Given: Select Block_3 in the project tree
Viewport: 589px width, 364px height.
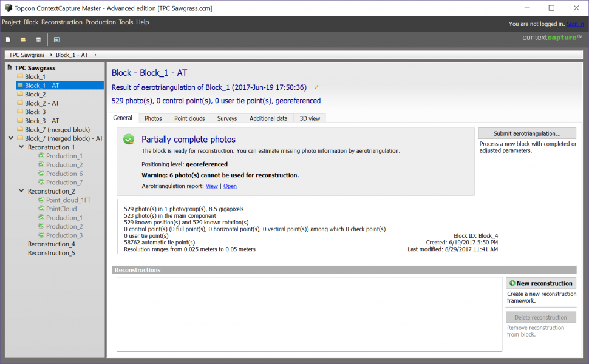Looking at the screenshot, I should (x=35, y=112).
